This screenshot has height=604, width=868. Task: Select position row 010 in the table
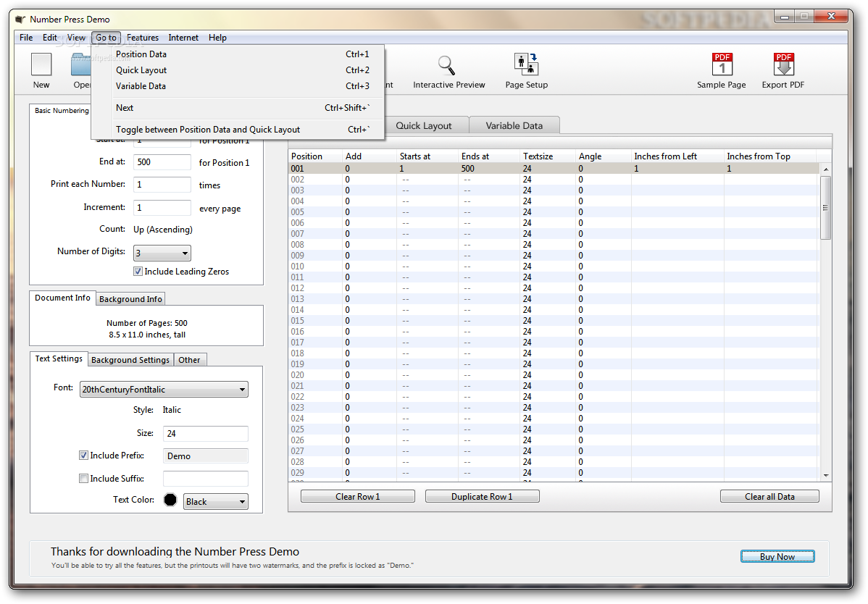click(554, 267)
